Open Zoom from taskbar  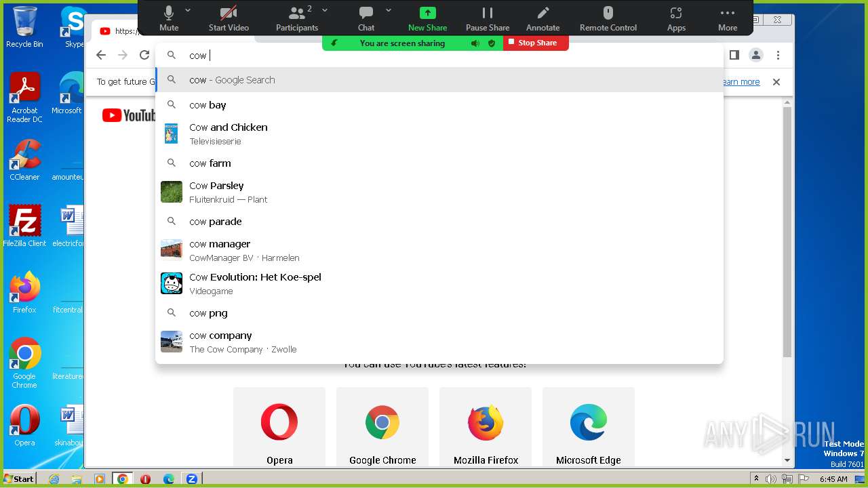(191, 479)
